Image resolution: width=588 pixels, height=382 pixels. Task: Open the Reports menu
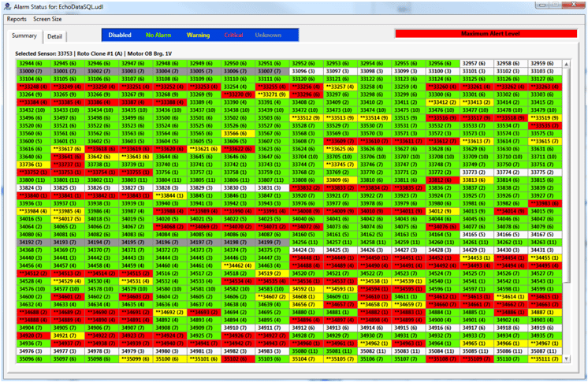(x=17, y=19)
